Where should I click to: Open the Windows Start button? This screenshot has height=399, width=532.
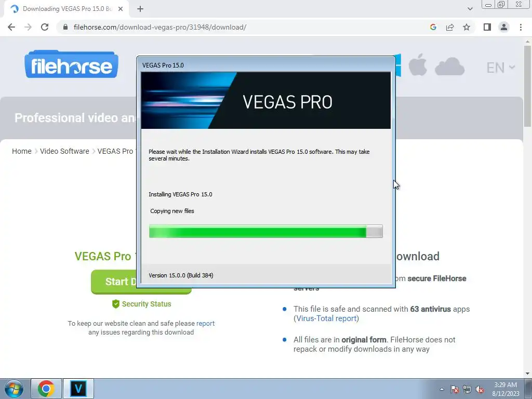14,389
